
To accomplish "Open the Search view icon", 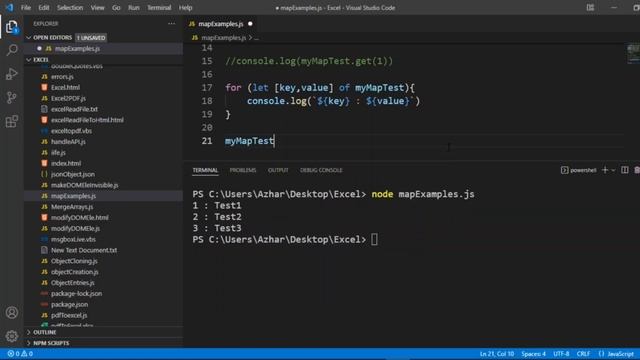I will [x=12, y=50].
